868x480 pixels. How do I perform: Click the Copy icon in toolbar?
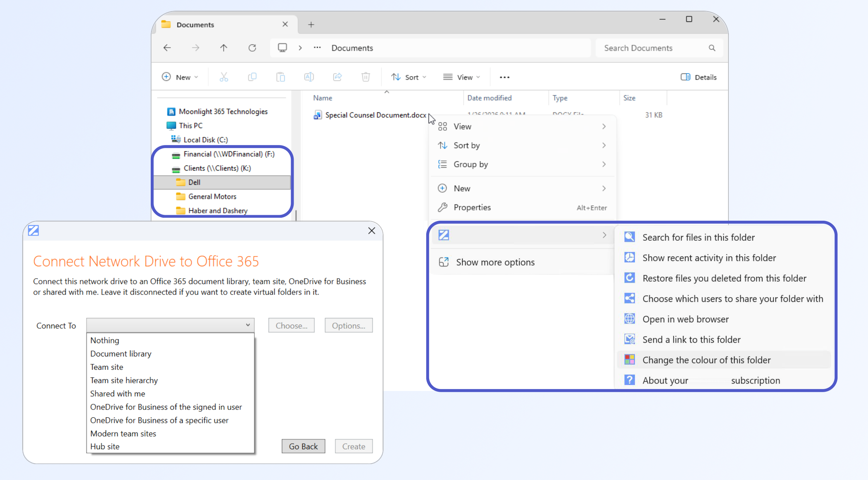252,77
